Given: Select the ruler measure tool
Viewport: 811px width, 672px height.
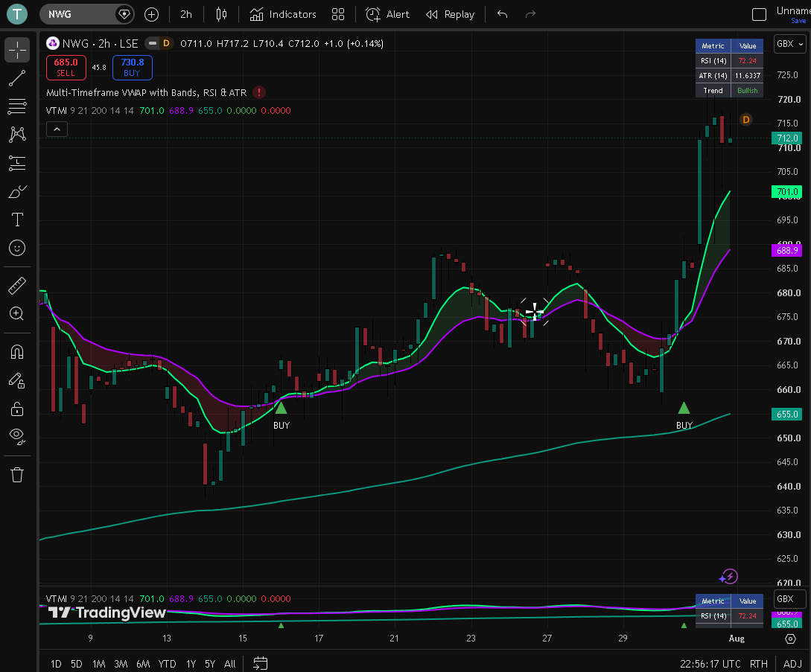Looking at the screenshot, I should [x=17, y=285].
